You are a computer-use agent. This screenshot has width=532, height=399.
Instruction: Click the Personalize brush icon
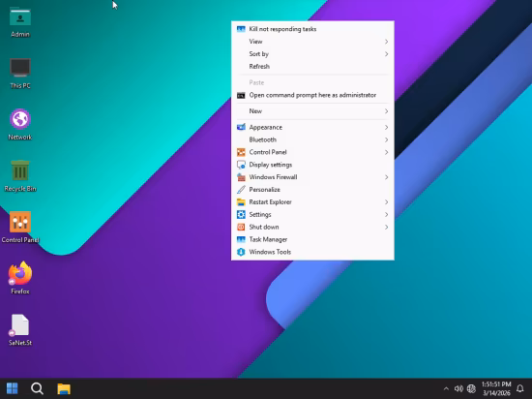point(241,190)
